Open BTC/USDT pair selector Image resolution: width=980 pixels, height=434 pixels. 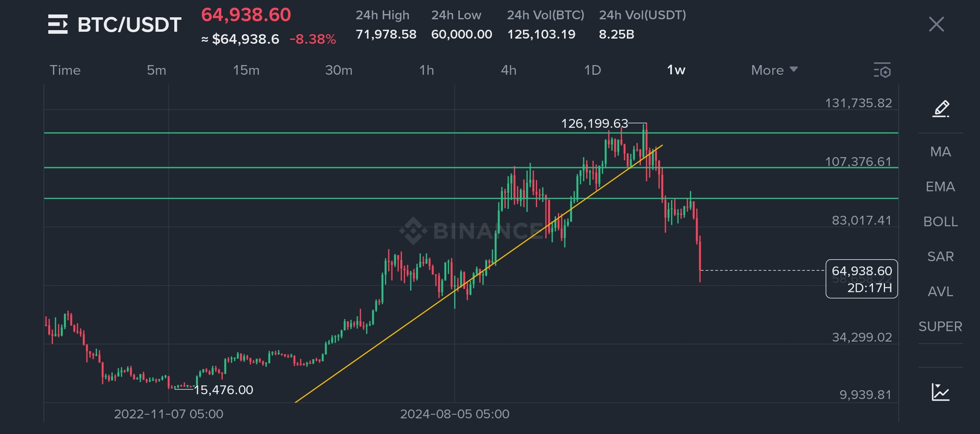[x=129, y=25]
